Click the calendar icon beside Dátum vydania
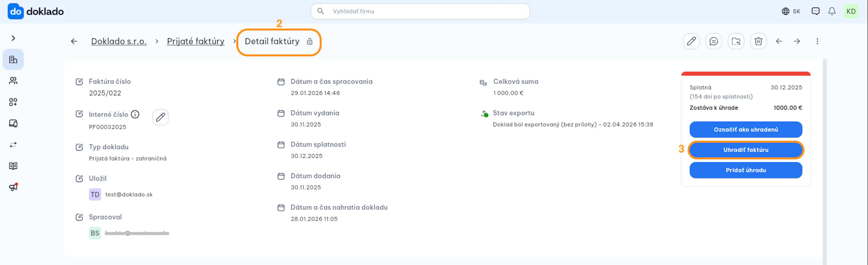 [x=281, y=113]
